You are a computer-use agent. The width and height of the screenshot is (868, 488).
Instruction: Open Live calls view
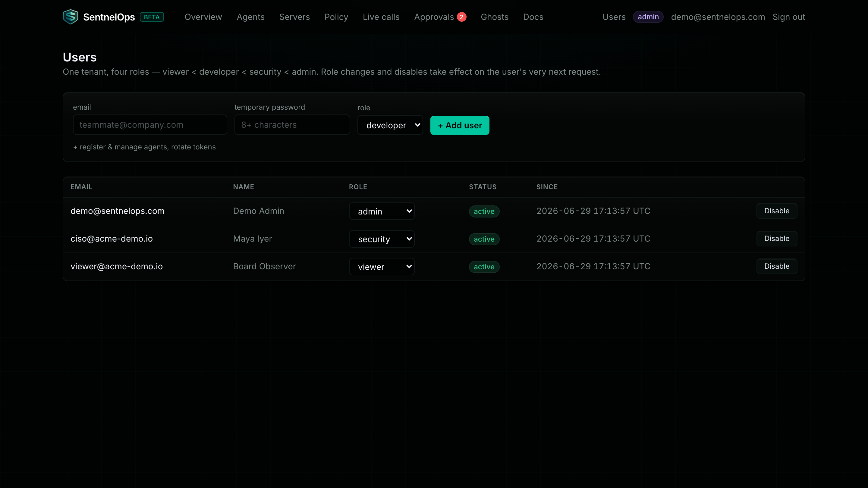[x=381, y=17]
